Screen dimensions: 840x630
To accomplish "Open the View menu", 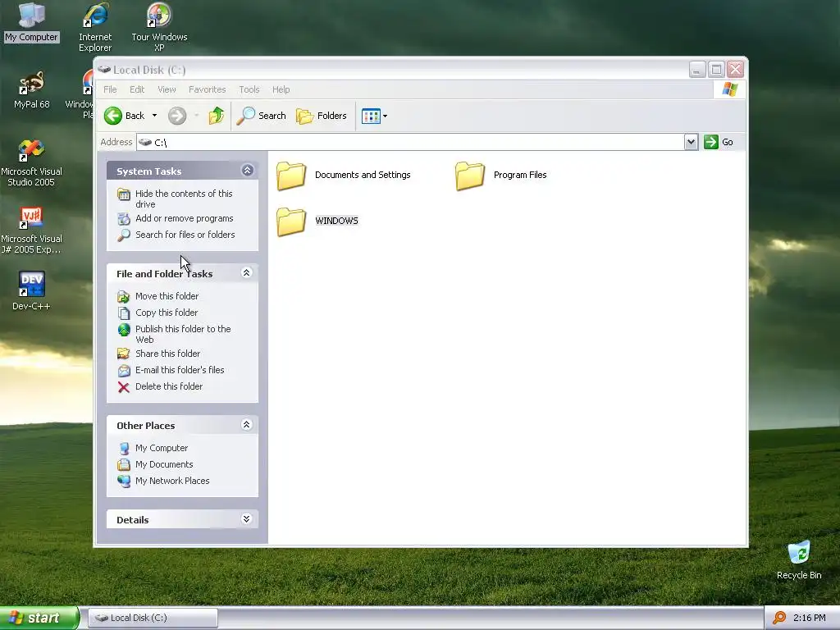I will [167, 89].
